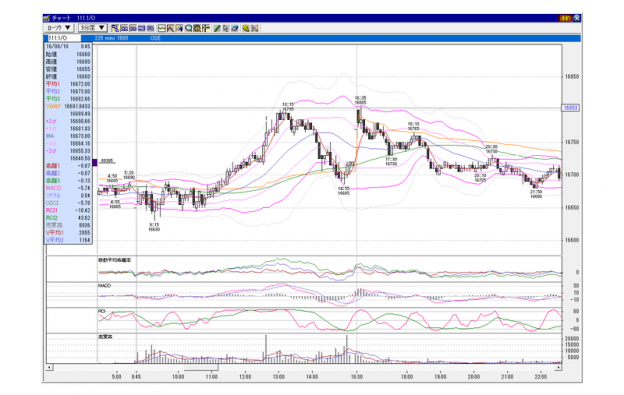The width and height of the screenshot is (624, 395).
Task: Open the first chart layout icon
Action: click(115, 28)
